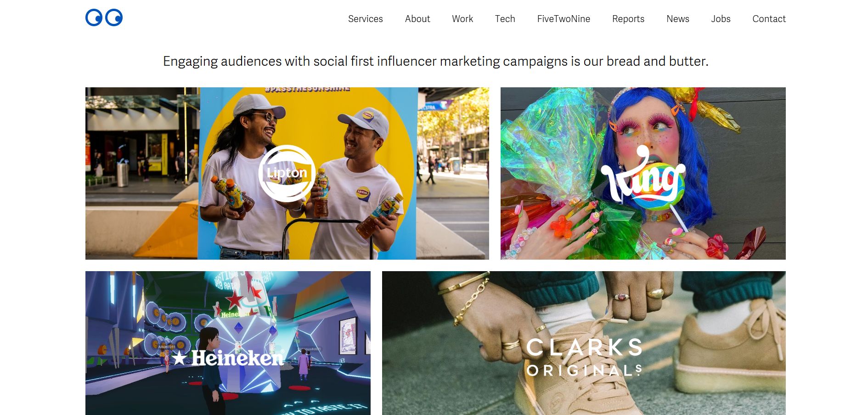Select Tech in the navigation bar
The image size is (868, 415).
point(505,19)
